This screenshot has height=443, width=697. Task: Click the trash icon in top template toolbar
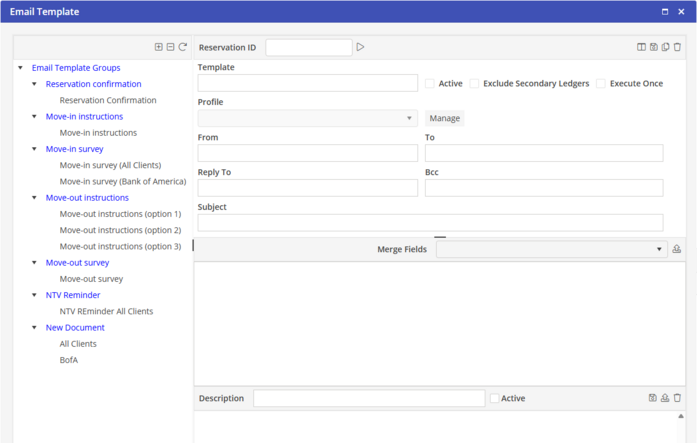pyautogui.click(x=678, y=47)
